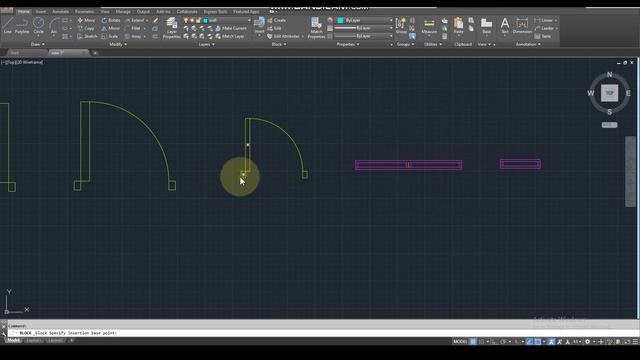Click the cyan layer color swatch

pyautogui.click(x=206, y=20)
